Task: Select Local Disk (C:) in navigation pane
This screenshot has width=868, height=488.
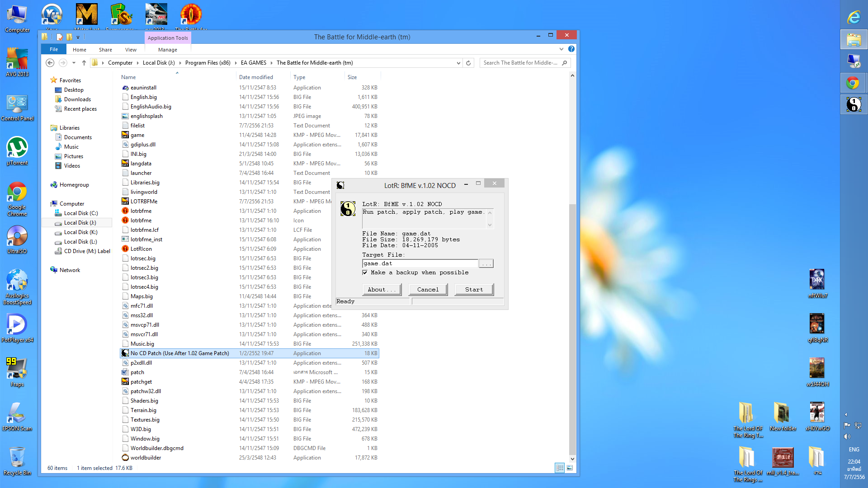Action: [80, 213]
